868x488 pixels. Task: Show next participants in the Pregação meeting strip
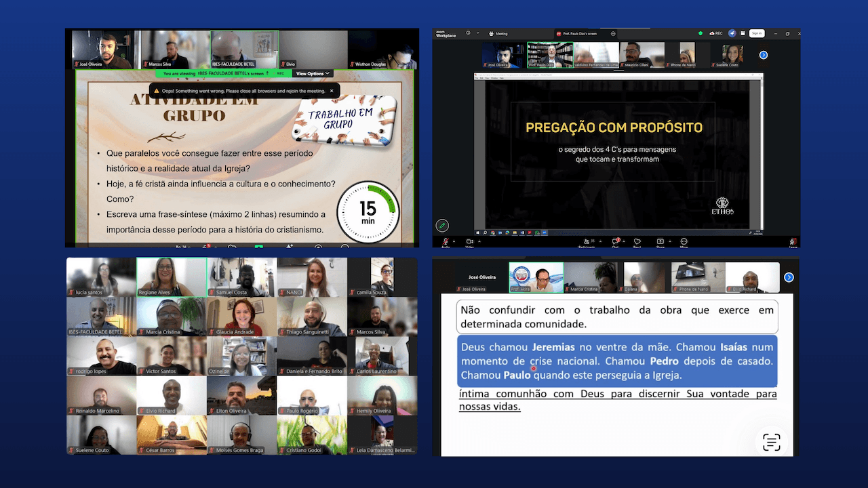tap(764, 55)
